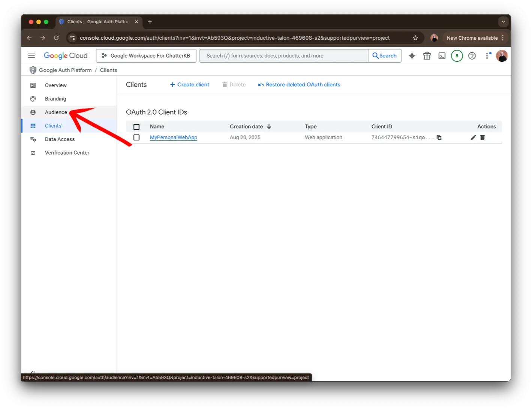Click the browser address bar URL
The image size is (532, 409).
[235, 38]
